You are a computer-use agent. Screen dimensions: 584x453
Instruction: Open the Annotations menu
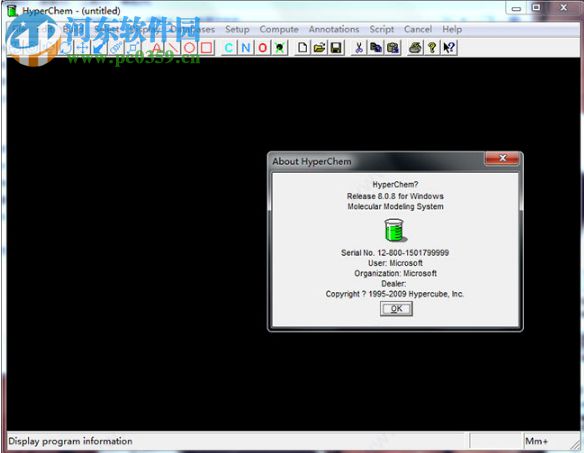click(334, 29)
